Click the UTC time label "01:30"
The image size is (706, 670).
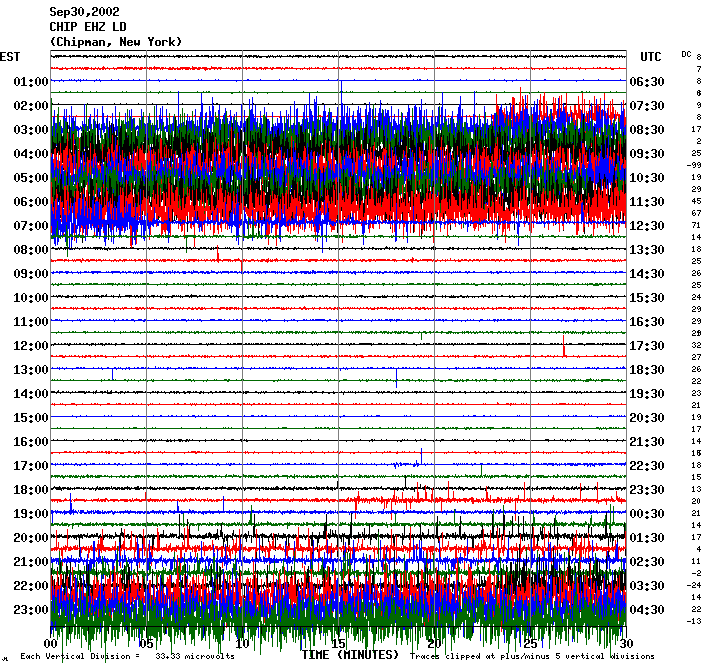coord(647,538)
